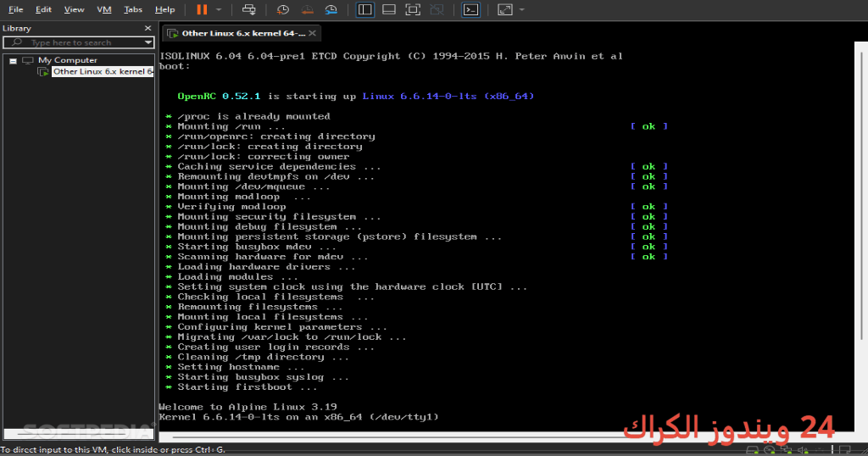The width and height of the screenshot is (868, 456).
Task: Click the stretch guest display icon
Action: [x=505, y=9]
